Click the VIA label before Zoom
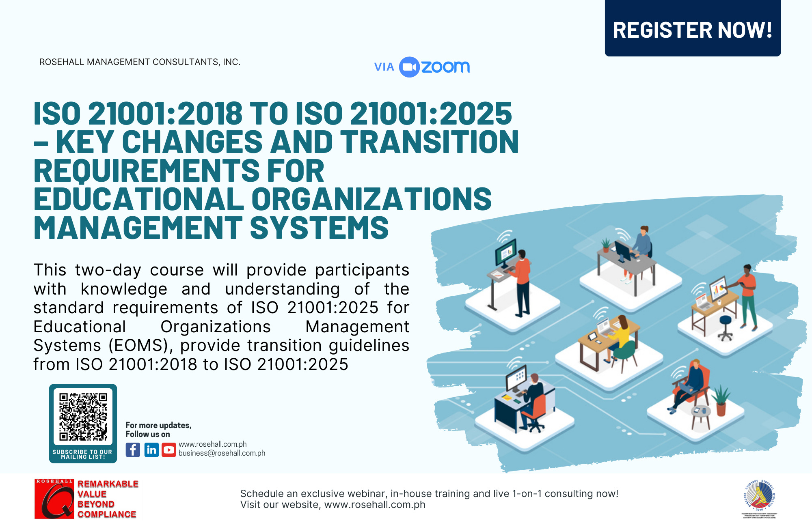The width and height of the screenshot is (812, 525). 384,67
